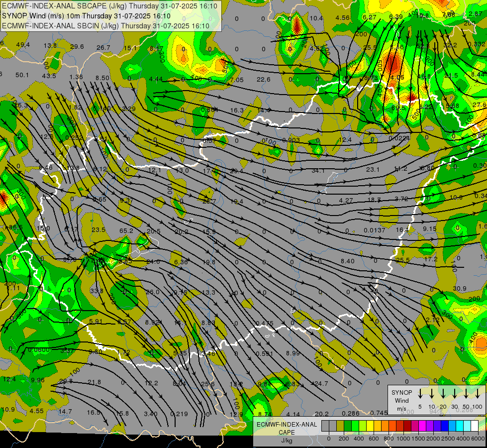Click the map value 24.7
Viewport: 487px width, 448px height.
(321, 383)
